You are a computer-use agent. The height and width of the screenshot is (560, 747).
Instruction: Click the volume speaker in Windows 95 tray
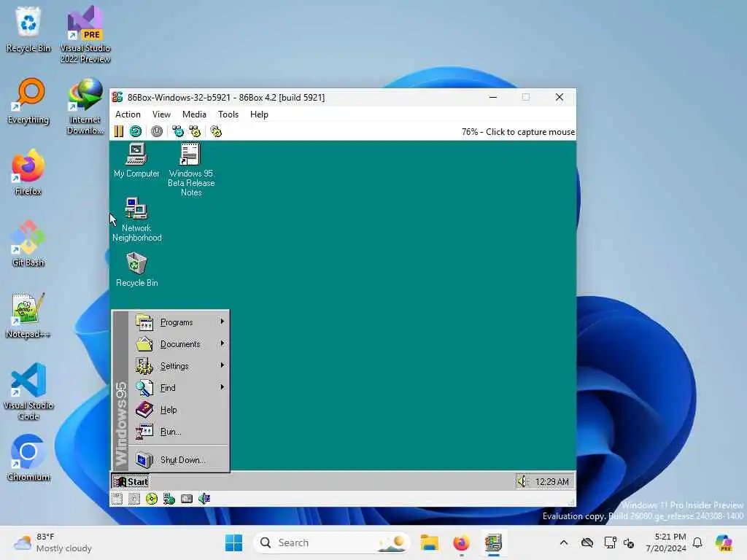click(x=523, y=481)
